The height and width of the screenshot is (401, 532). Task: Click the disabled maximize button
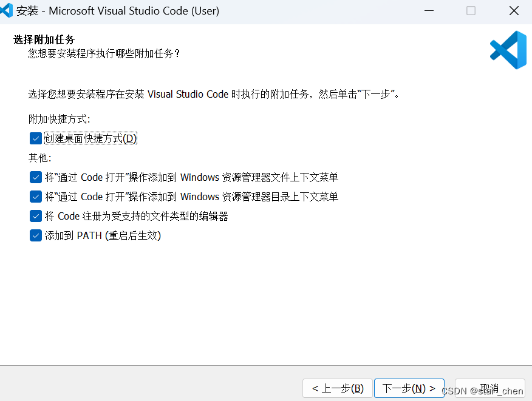[x=471, y=11]
